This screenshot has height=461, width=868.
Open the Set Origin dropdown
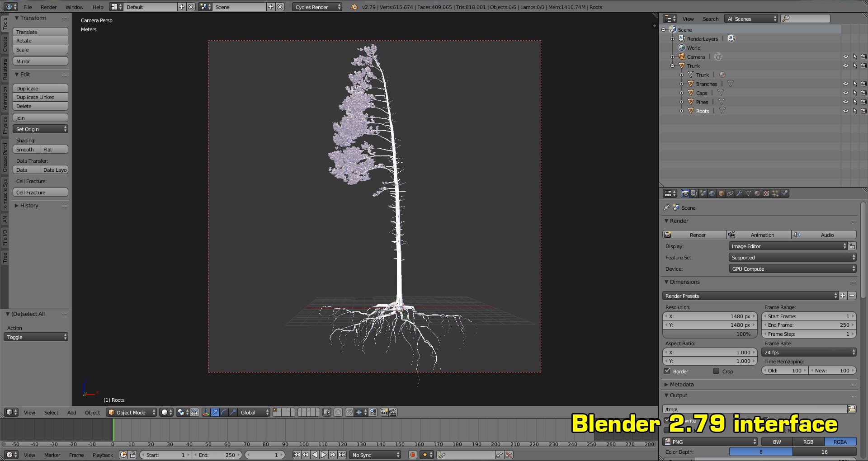tap(41, 129)
